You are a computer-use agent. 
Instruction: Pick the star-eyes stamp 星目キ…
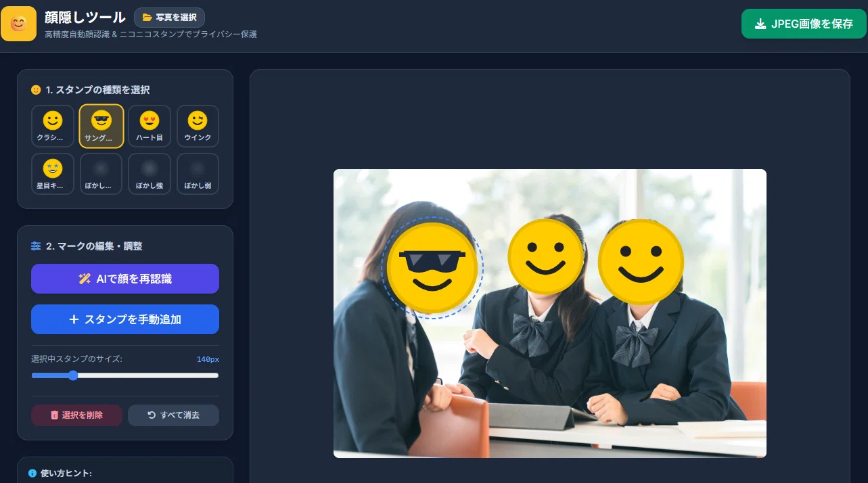click(x=53, y=175)
